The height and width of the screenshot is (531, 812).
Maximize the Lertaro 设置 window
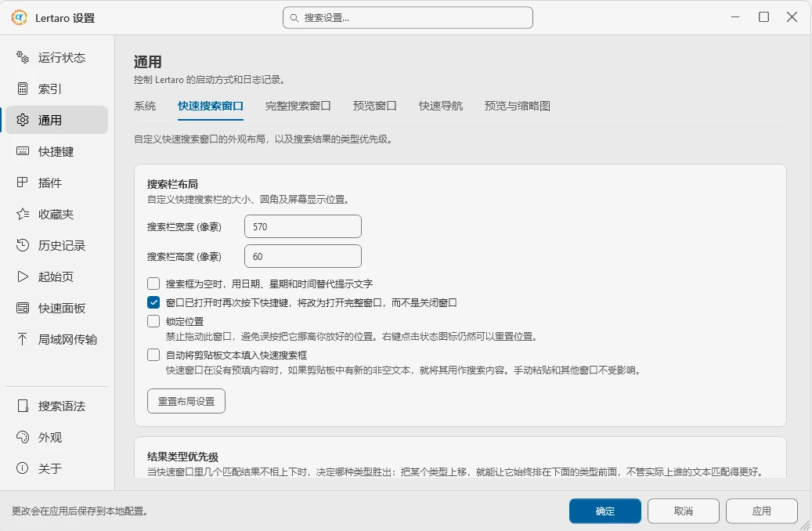pos(763,17)
